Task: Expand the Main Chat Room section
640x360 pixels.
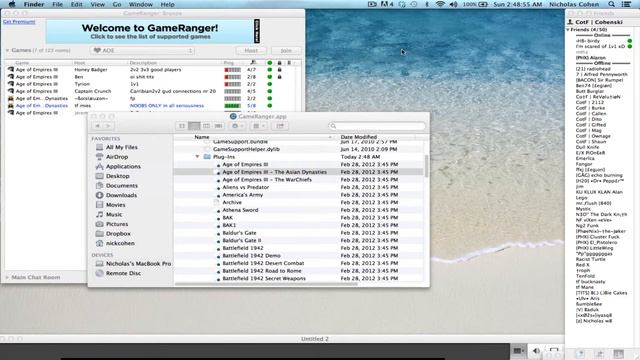Action: click(7, 277)
